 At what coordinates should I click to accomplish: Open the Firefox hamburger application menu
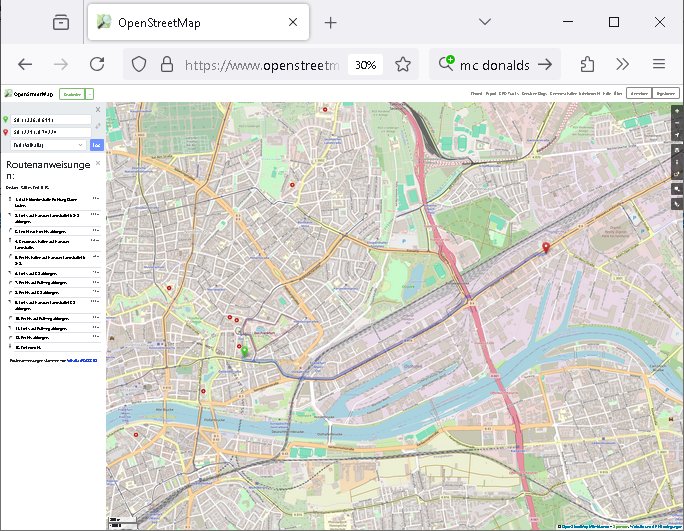pyautogui.click(x=659, y=64)
